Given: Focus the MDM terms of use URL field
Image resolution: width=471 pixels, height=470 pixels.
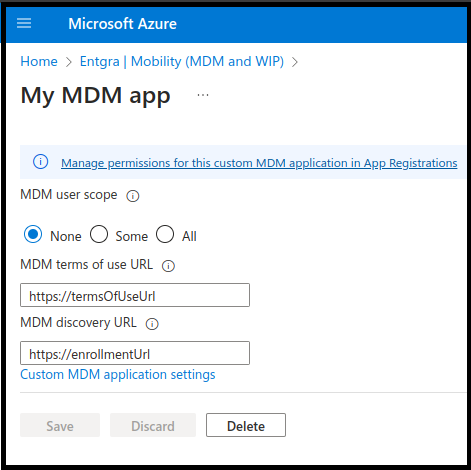Looking at the screenshot, I should tap(135, 295).
